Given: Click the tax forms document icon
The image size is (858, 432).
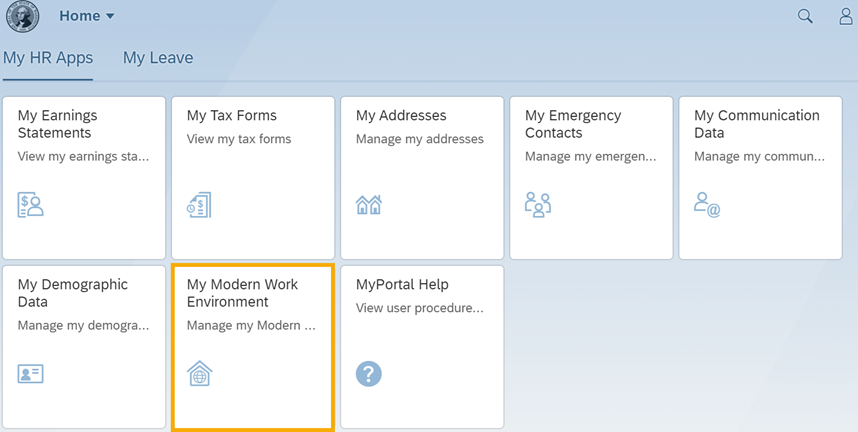Looking at the screenshot, I should (199, 204).
